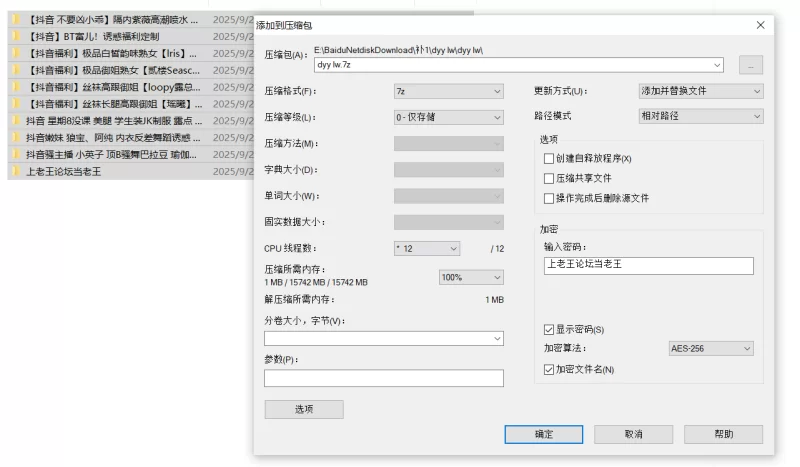800x467 pixels.
Task: Open the 压缩格式 dropdown showing 7z
Action: pyautogui.click(x=448, y=91)
